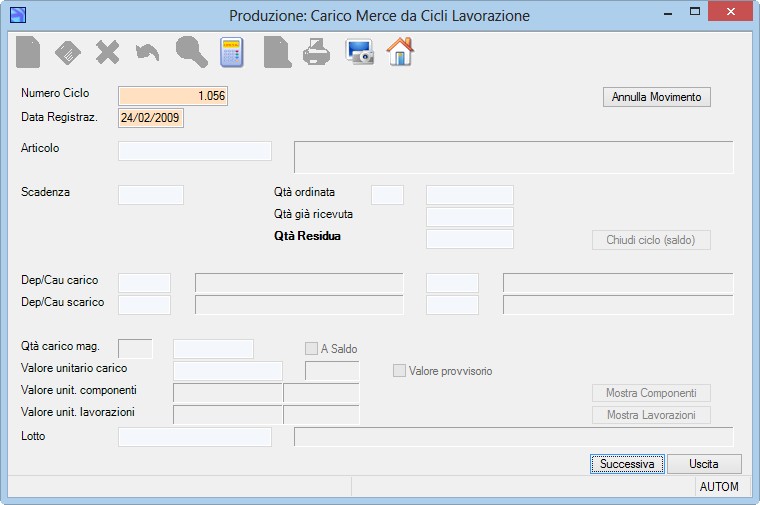Click the Data Registraz. date field
The width and height of the screenshot is (760, 505).
point(151,118)
